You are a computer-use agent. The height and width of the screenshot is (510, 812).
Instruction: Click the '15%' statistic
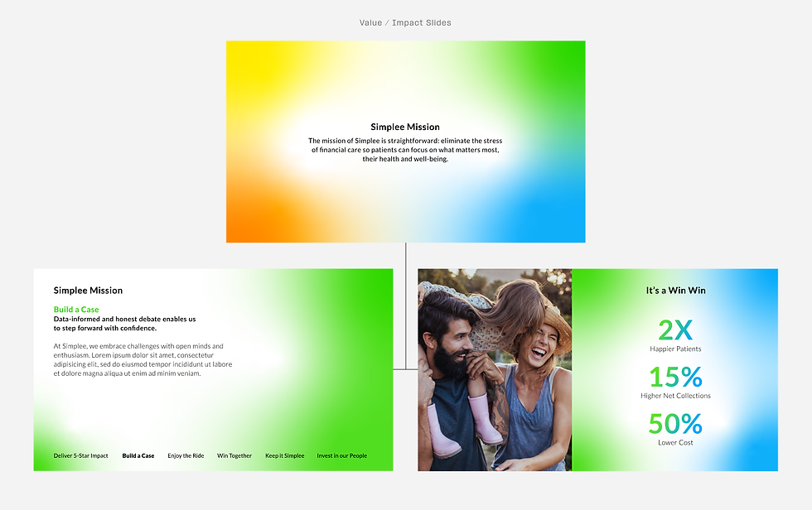pos(675,377)
